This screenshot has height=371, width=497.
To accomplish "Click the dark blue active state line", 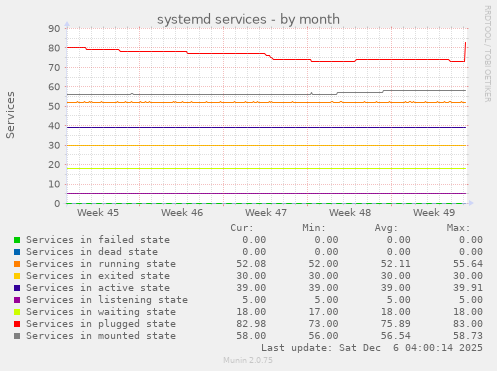I will point(267,127).
